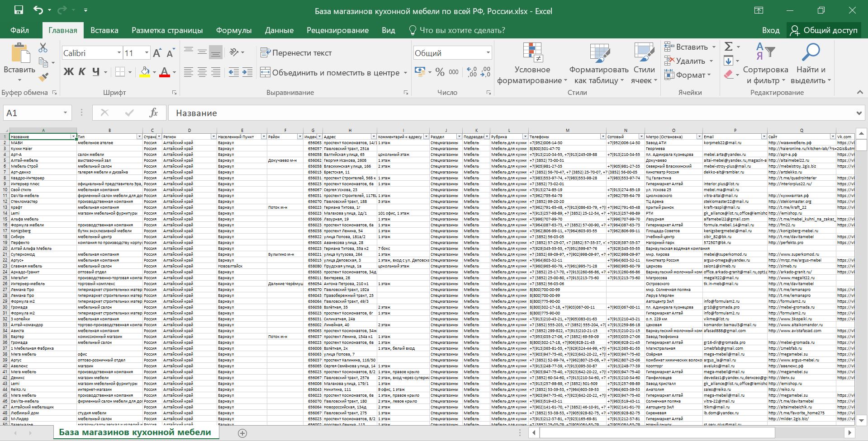The width and height of the screenshot is (868, 441).
Task: Click the Percent Style icon
Action: (x=440, y=72)
